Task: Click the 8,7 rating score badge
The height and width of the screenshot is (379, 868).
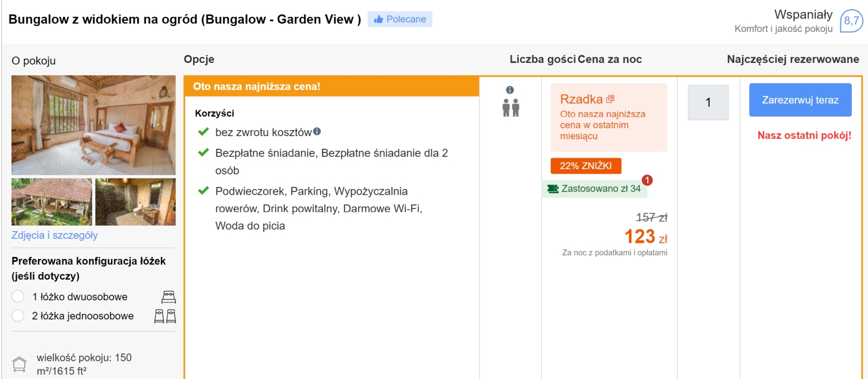Action: (x=851, y=21)
